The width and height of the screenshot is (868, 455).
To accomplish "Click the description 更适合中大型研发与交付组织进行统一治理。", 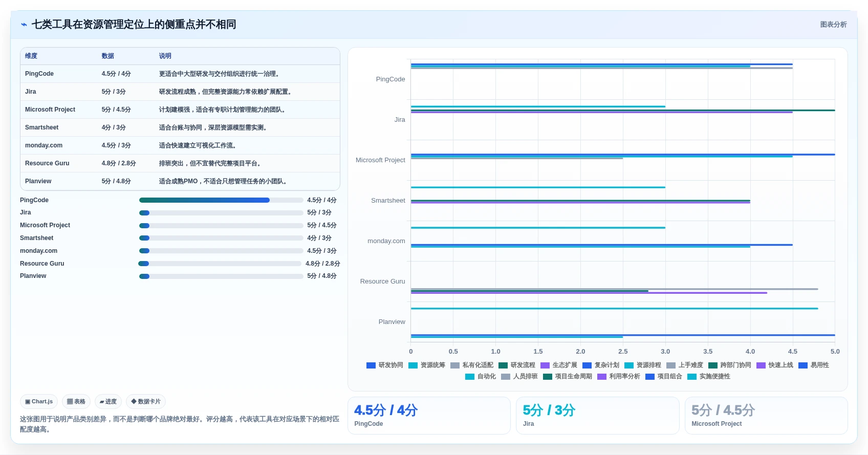I will pos(220,74).
